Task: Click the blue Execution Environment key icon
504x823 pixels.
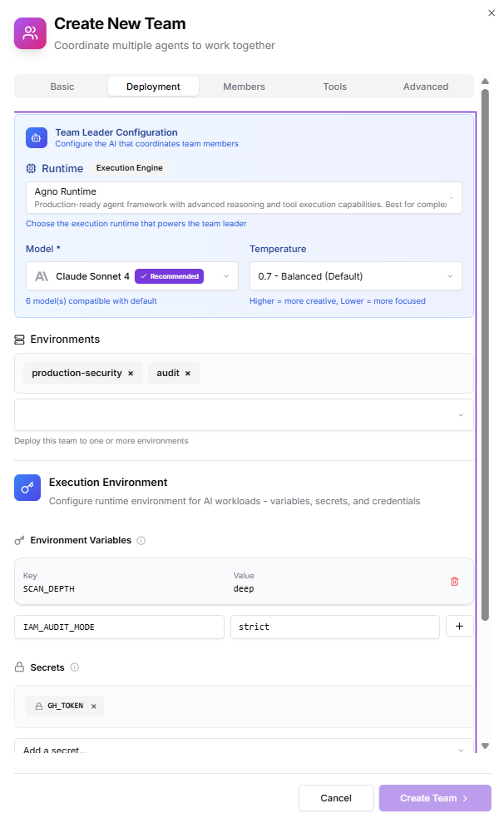Action: tap(27, 488)
